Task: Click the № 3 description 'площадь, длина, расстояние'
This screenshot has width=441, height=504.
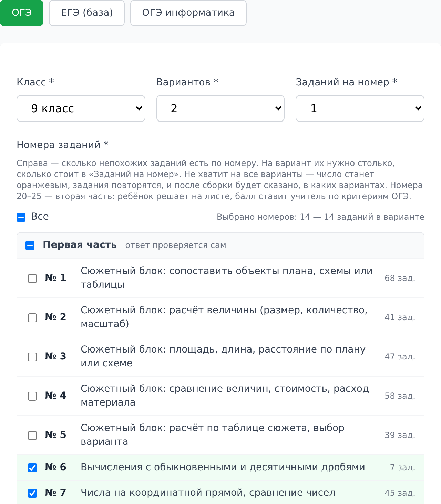Action: tap(223, 356)
